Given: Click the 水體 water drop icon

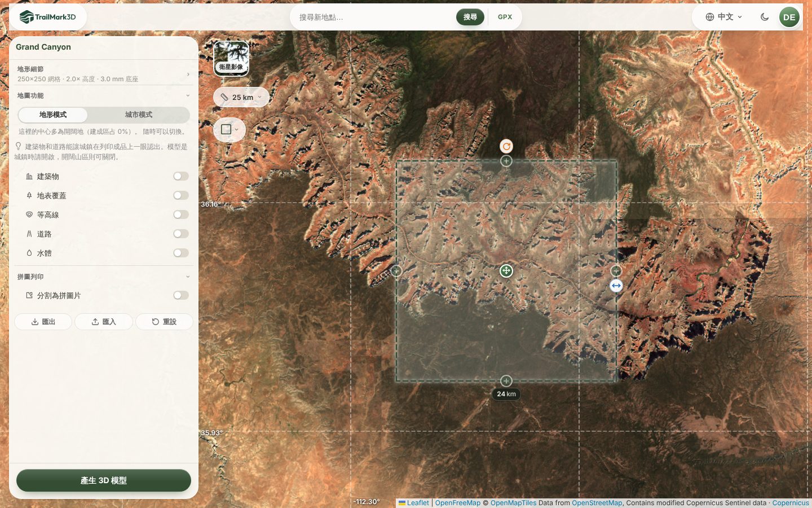Looking at the screenshot, I should point(29,253).
